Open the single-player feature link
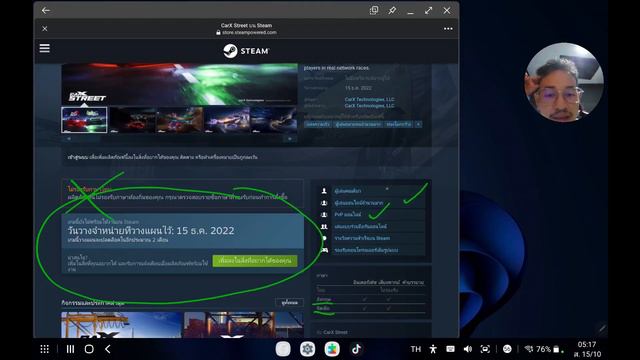This screenshot has width=640, height=360. (x=348, y=191)
